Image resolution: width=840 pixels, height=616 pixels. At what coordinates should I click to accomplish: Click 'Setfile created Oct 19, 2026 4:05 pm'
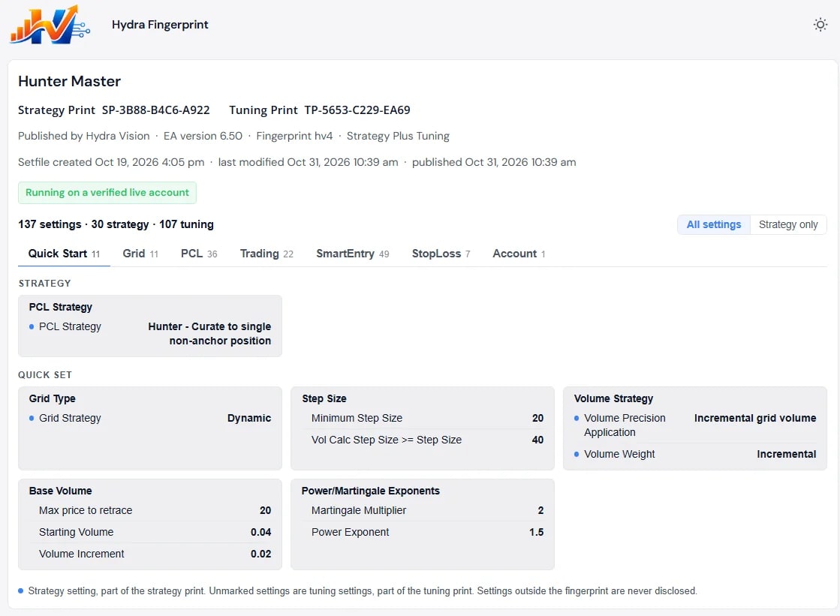click(111, 162)
